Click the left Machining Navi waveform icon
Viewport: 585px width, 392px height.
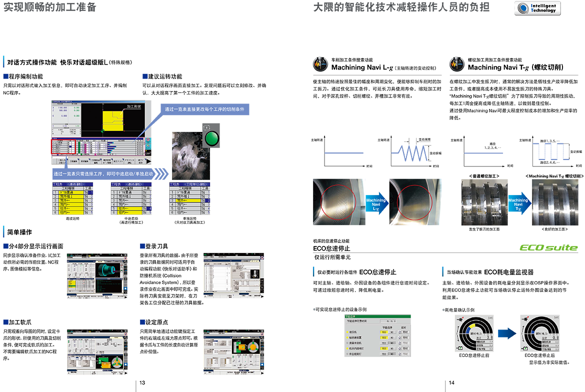pos(320,64)
